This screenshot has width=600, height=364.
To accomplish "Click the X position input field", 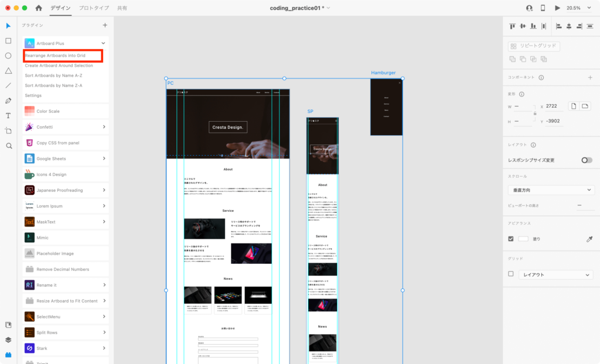I will (554, 106).
